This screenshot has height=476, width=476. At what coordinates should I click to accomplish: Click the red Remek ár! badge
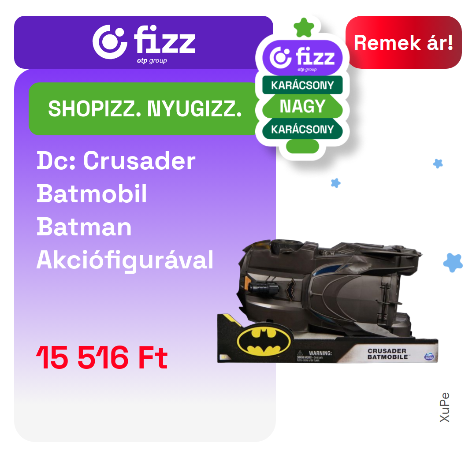click(403, 42)
